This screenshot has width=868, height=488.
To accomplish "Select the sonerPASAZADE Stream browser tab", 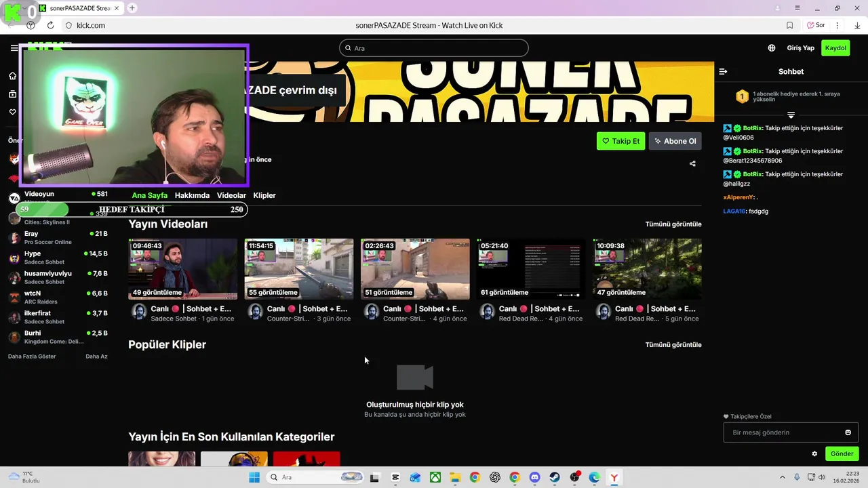I will tap(79, 8).
